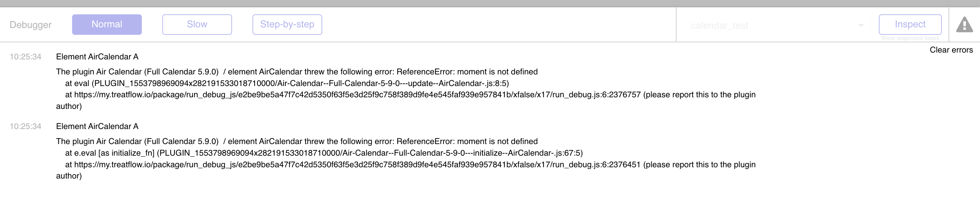Click the update--AirCalendar-.js:8:5 trace line
Viewport: 980px width, 213px height.
tap(287, 83)
